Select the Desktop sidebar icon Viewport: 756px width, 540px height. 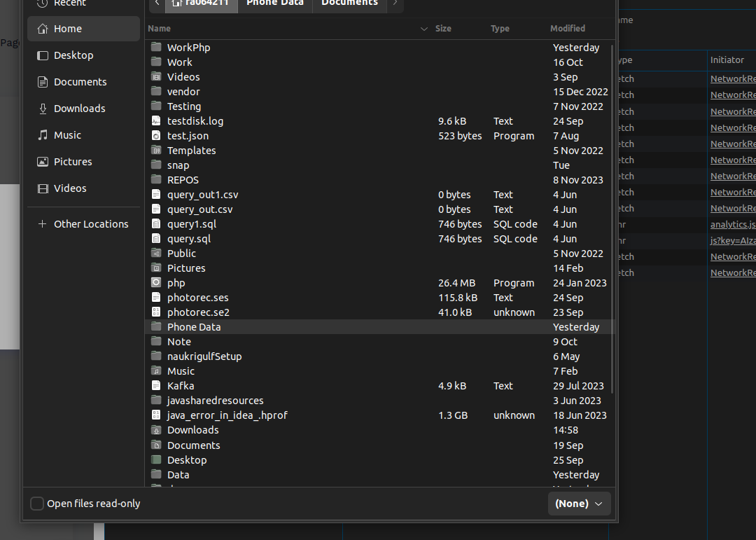43,55
